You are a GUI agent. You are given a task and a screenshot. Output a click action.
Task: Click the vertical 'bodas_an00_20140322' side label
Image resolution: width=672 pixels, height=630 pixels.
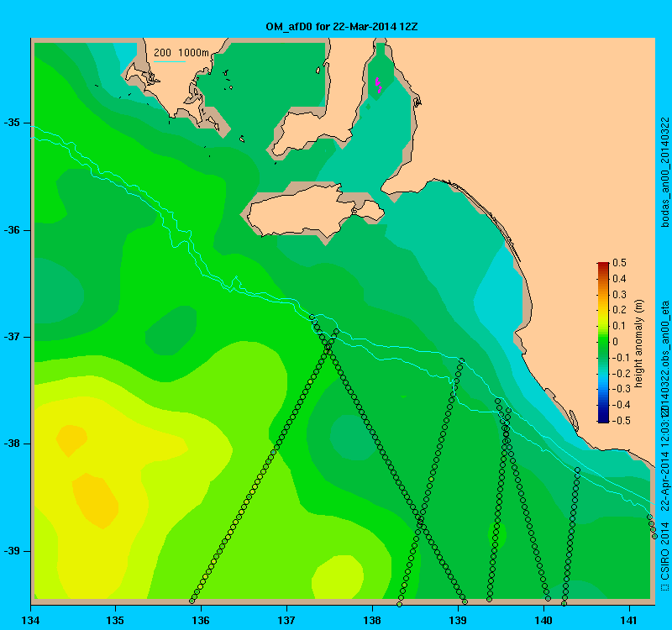click(x=665, y=172)
